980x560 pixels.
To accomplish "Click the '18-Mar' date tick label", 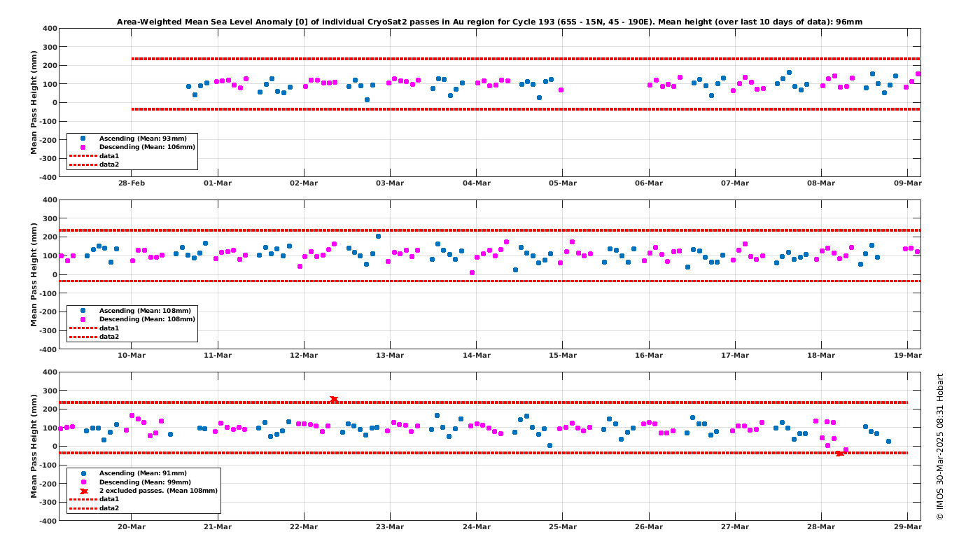I will click(x=821, y=355).
